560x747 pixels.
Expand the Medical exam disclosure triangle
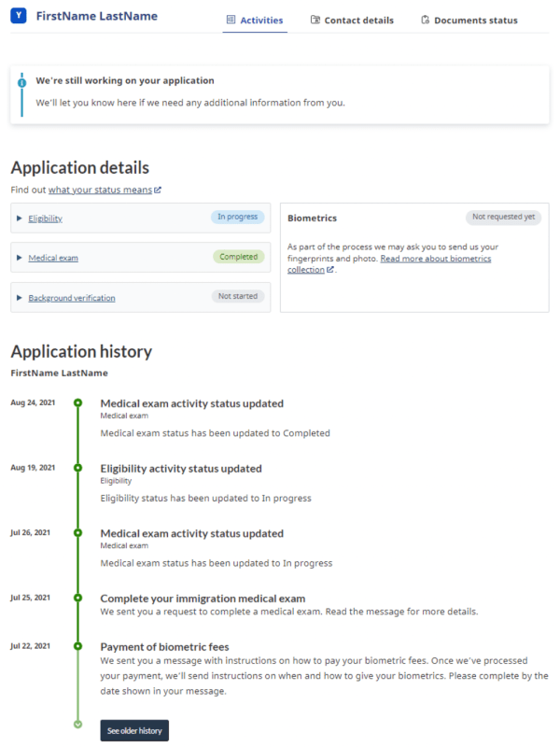[20, 258]
